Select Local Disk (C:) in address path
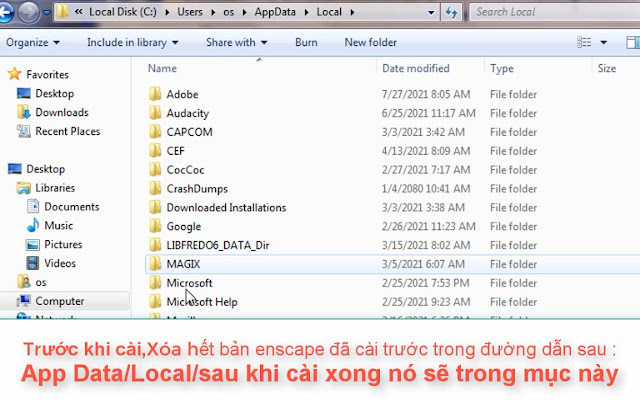 (122, 12)
